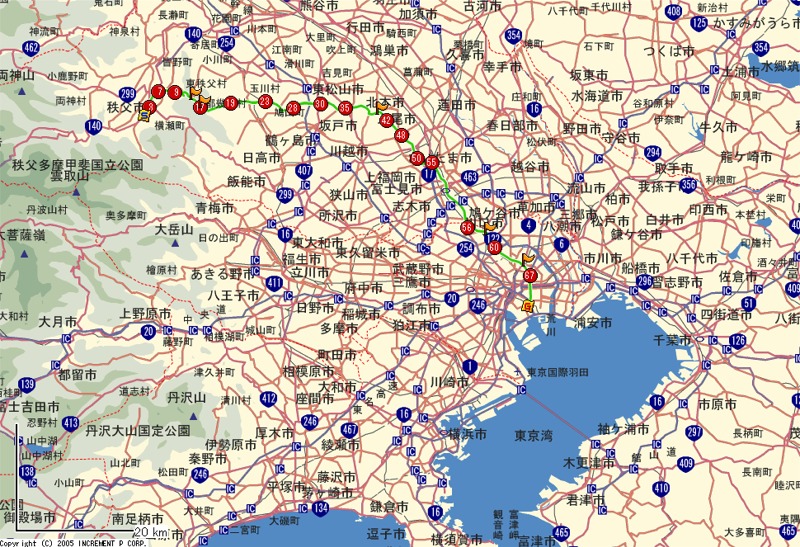Screen dimensions: 800x547
Task: Click the route 134 shield near the coast
Action: coord(320,508)
